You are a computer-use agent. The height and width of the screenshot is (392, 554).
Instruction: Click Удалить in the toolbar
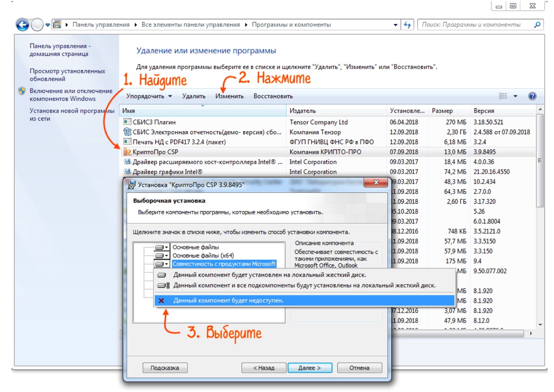coord(194,96)
